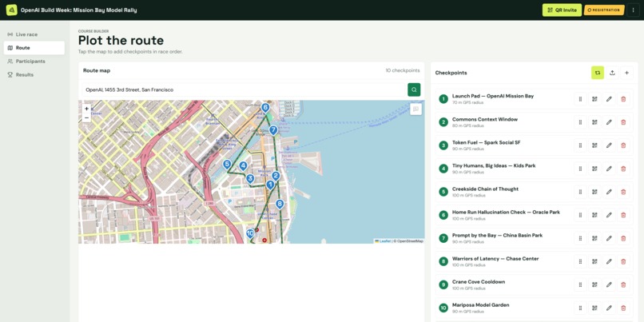This screenshot has height=322, width=644.
Task: Select 'Mariposa Model Garden' checkpoint title
Action: [x=480, y=305]
